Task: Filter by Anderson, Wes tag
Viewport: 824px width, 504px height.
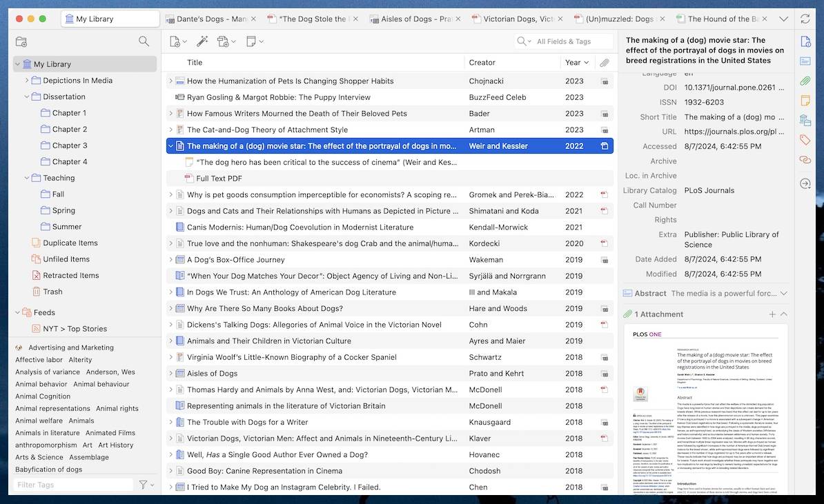Action: (110, 372)
